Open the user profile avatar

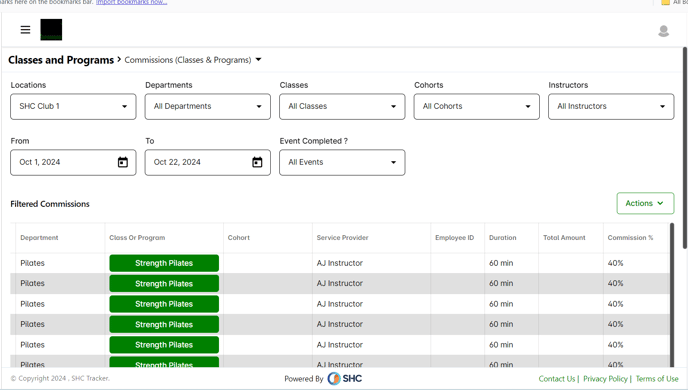(663, 31)
